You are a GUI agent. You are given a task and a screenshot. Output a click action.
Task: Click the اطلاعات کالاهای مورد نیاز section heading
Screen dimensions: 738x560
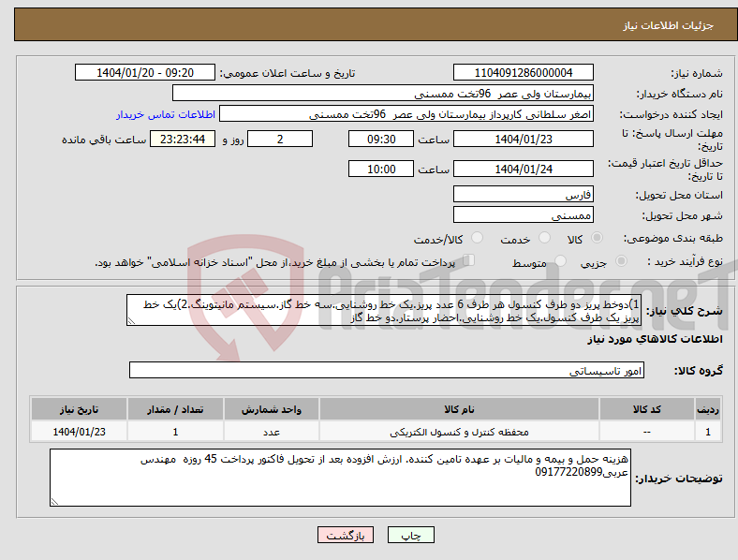click(x=655, y=339)
